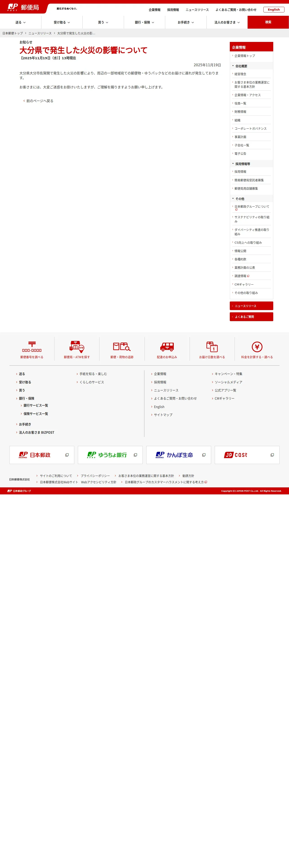The width and height of the screenshot is (289, 868).
Task: Collapse the 採用情報等 sidebar section
Action: 252,164
